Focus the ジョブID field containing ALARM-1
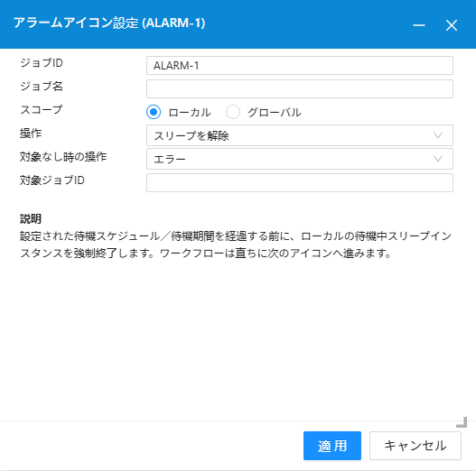This screenshot has width=476, height=471. 300,65
